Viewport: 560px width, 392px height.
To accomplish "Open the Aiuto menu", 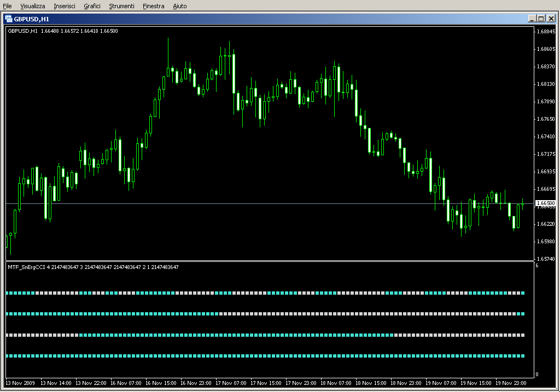I will click(x=179, y=6).
